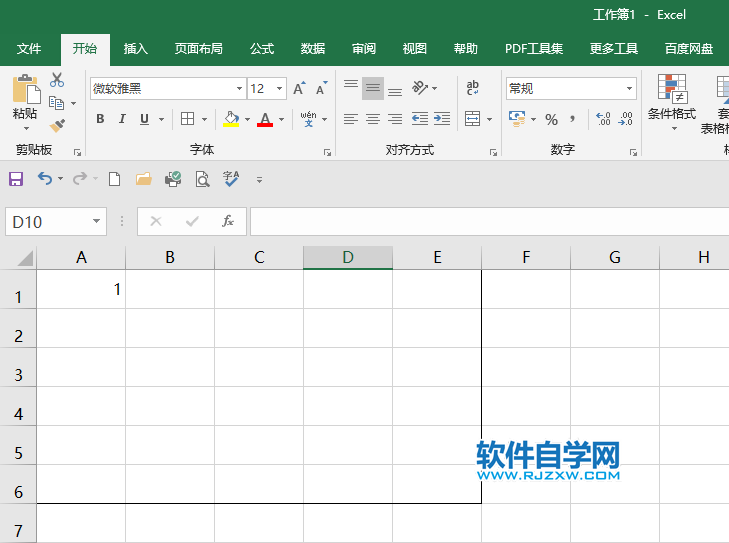The width and height of the screenshot is (729, 543).
Task: Click into the formula bar input
Action: pos(489,221)
